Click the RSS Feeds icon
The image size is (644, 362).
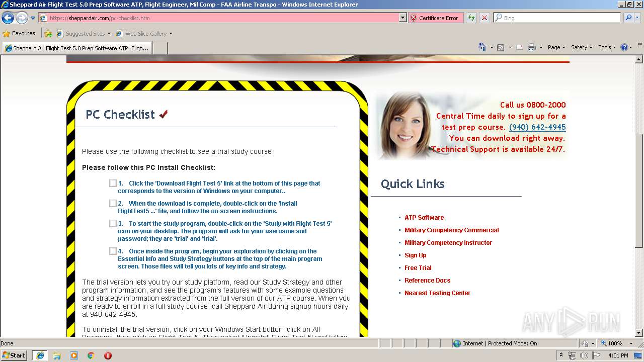point(501,47)
